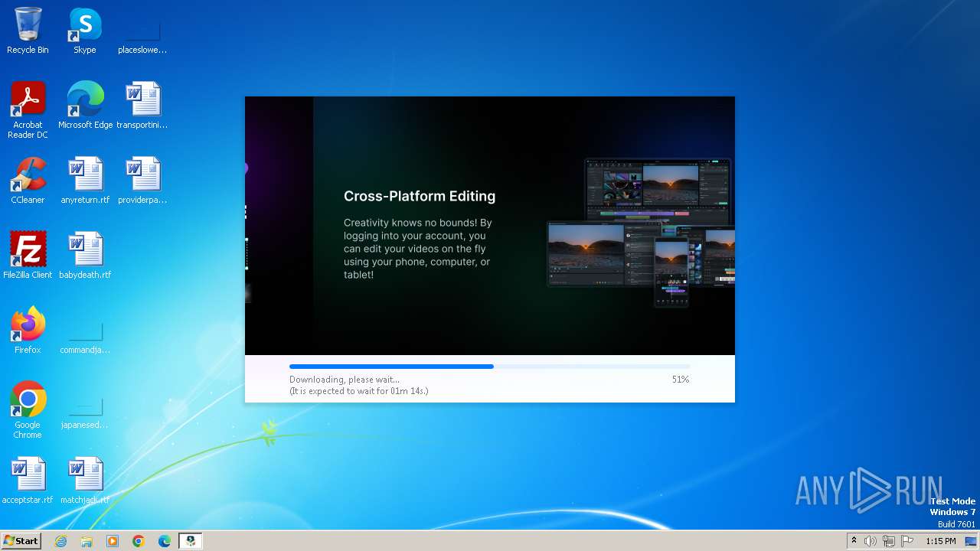The image size is (980, 551).
Task: Launch Microsoft Edge desktop shortcut
Action: [x=85, y=105]
